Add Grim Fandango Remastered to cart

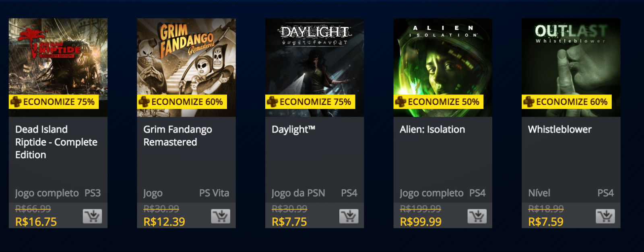pyautogui.click(x=221, y=216)
